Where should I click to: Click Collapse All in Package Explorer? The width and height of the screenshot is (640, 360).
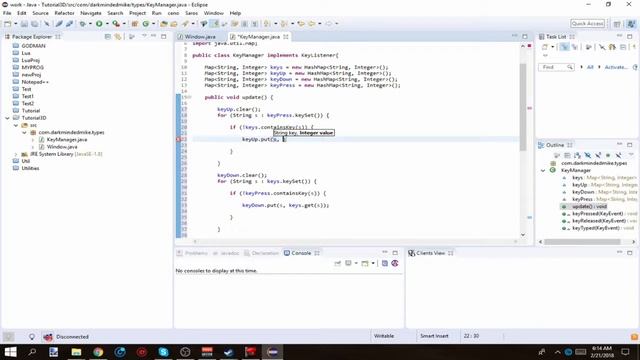tap(108, 37)
